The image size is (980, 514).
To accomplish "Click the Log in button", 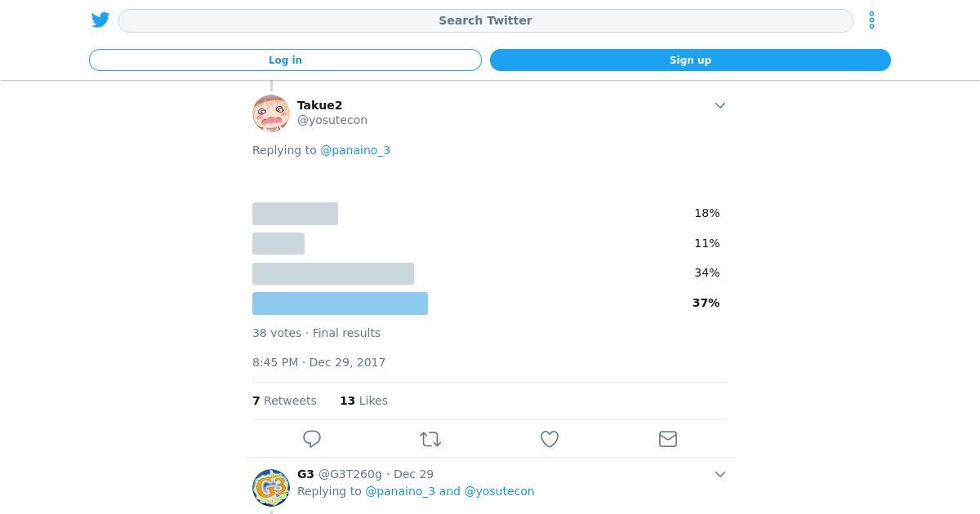I will 285,60.
